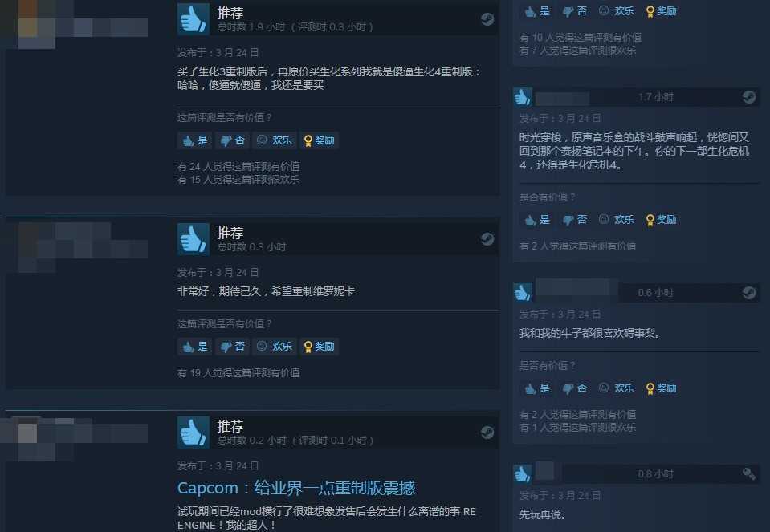
Task: Open the Capcom：给业界一点重制版震撼 review title
Action: coord(296,488)
